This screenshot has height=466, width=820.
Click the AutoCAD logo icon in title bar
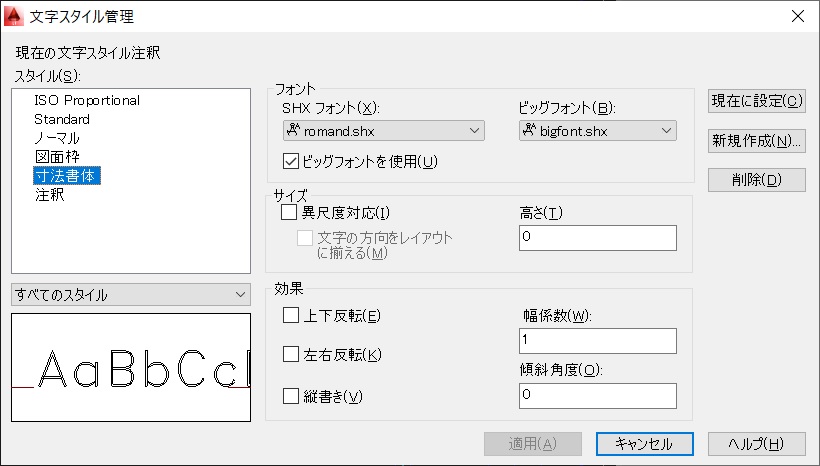click(x=13, y=16)
